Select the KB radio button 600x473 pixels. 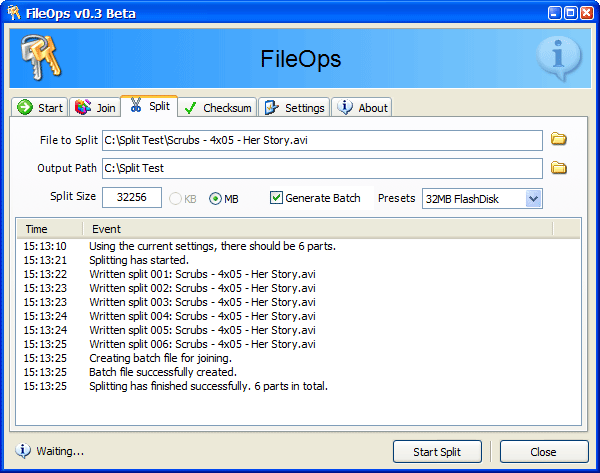(x=176, y=199)
